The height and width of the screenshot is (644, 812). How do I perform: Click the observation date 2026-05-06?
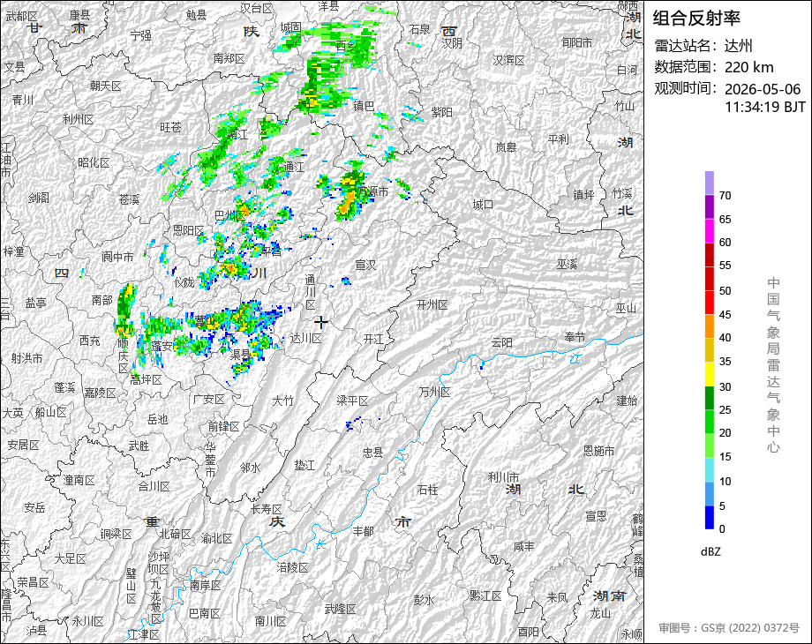(763, 89)
